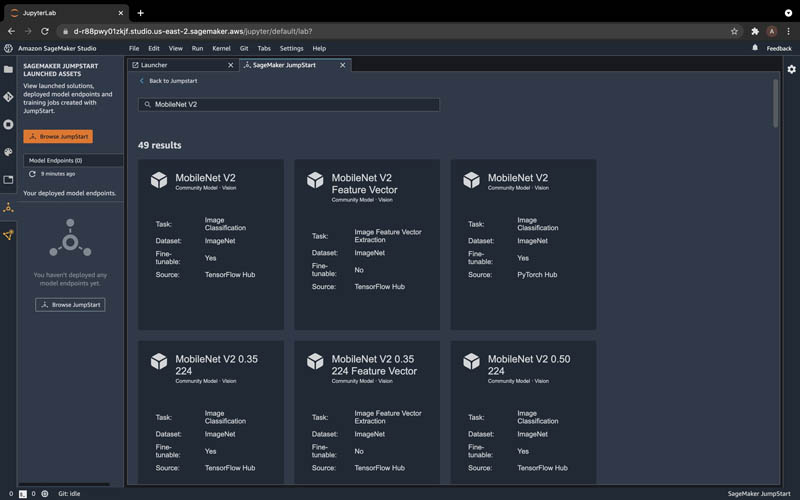Click the notifications bell icon
This screenshot has width=800, height=500.
pos(755,47)
